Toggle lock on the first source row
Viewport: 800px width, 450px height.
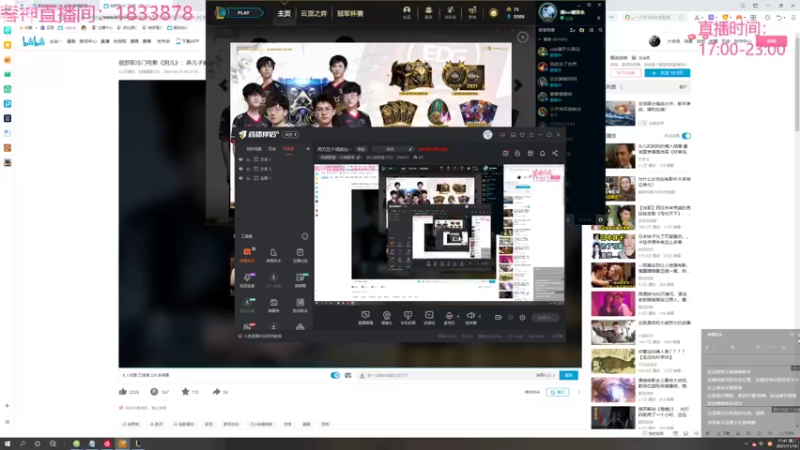point(248,159)
